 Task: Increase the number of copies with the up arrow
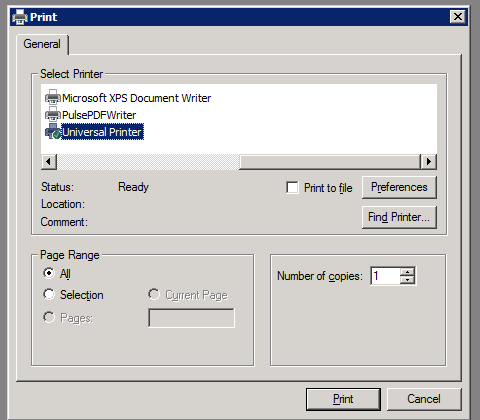pos(407,272)
